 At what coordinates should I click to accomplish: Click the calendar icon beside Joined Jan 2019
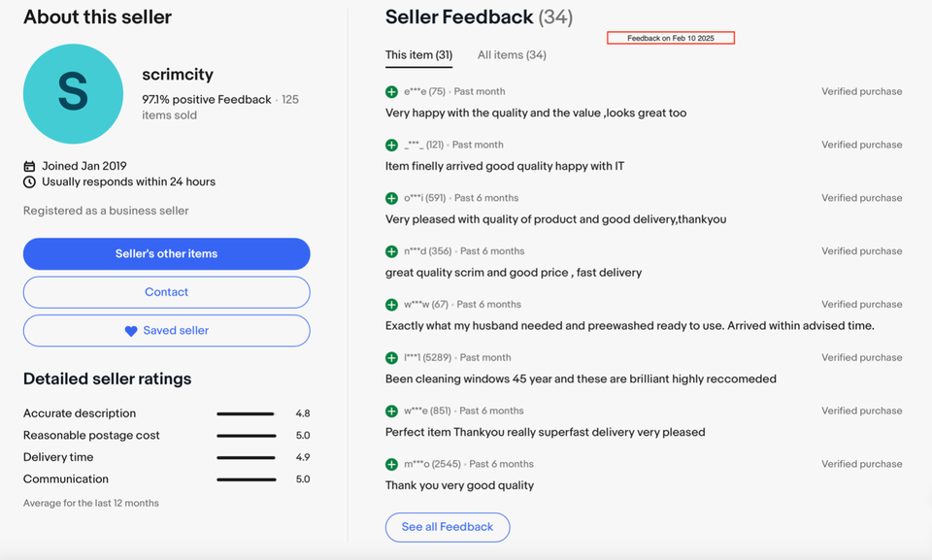click(x=29, y=166)
